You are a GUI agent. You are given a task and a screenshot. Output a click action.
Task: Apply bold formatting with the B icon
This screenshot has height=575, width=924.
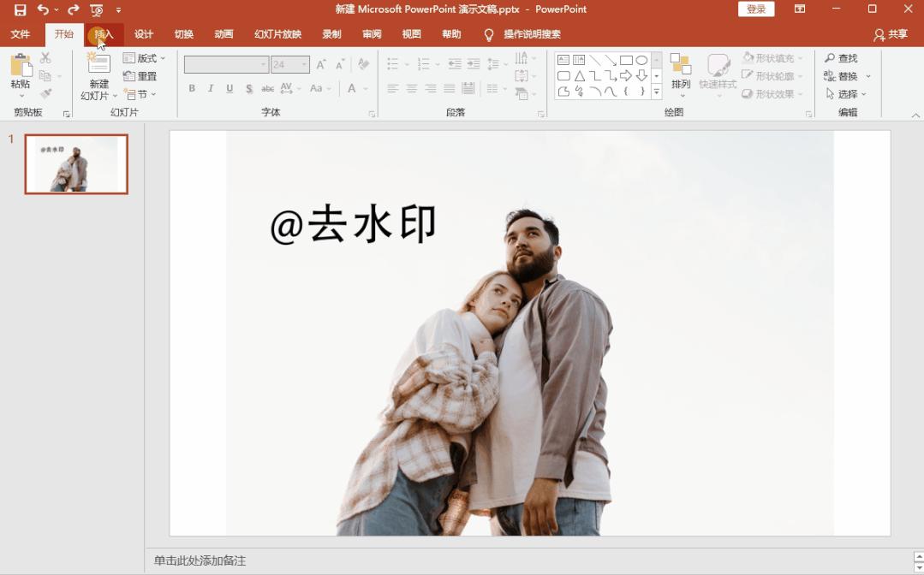tap(192, 88)
